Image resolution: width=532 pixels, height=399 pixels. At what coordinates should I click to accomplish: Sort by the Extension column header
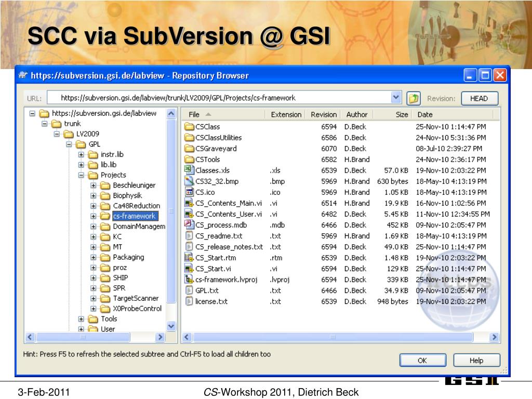pos(285,115)
